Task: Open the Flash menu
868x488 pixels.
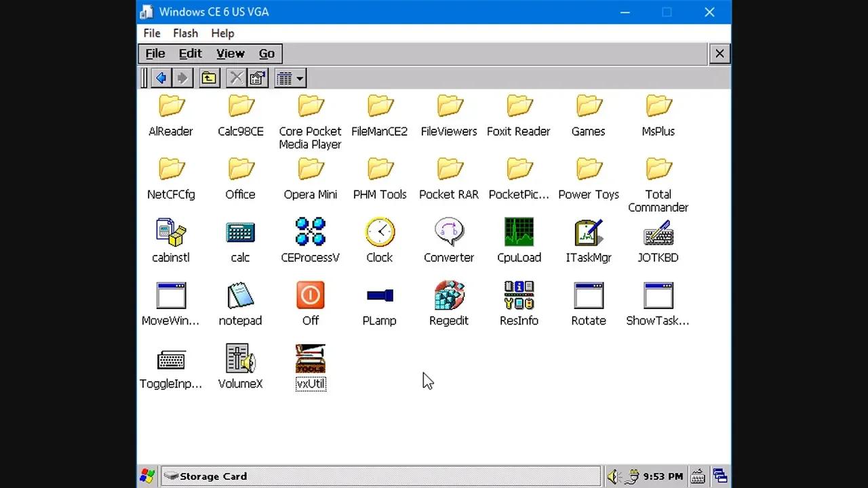Action: tap(185, 33)
